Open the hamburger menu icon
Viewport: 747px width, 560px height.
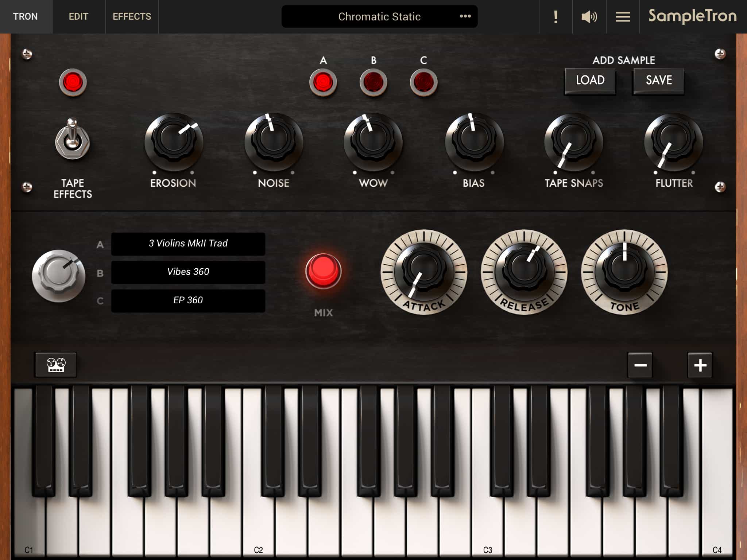click(x=623, y=17)
